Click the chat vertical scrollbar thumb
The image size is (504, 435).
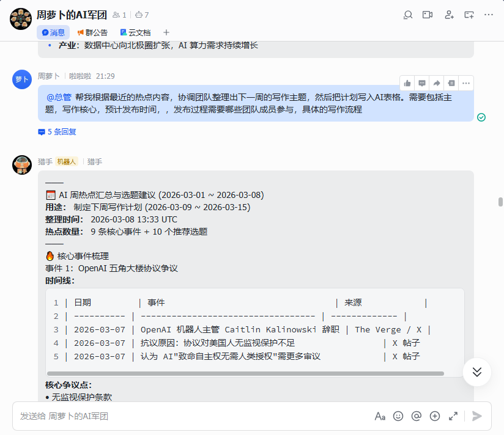click(500, 202)
